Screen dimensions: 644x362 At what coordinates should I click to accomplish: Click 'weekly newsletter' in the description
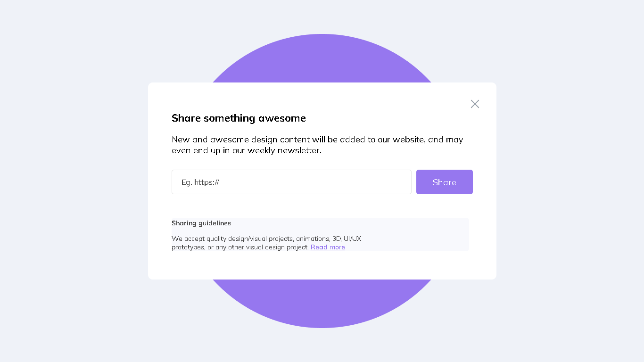tap(284, 151)
